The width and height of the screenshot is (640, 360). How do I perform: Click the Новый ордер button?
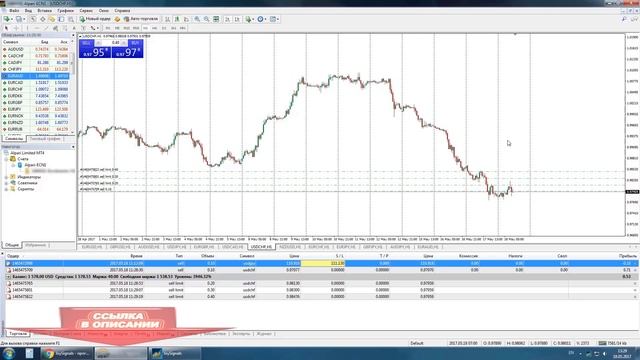[x=95, y=19]
